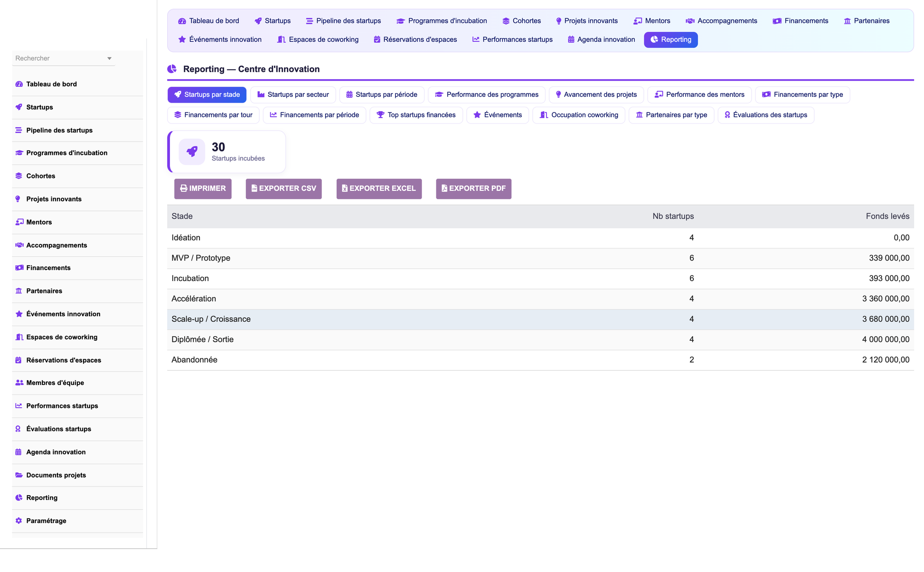The height and width of the screenshot is (572, 924).
Task: Click the handshake icon beside sidebar Accompagnements
Action: [x=19, y=245]
